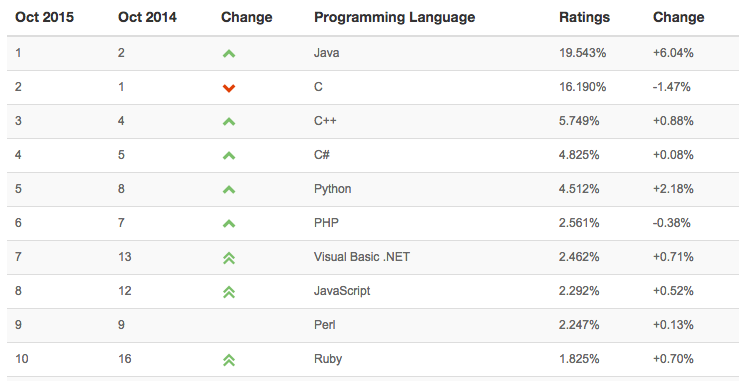
Task: Click Oct 2014 rank 16 cell
Action: pyautogui.click(x=125, y=359)
